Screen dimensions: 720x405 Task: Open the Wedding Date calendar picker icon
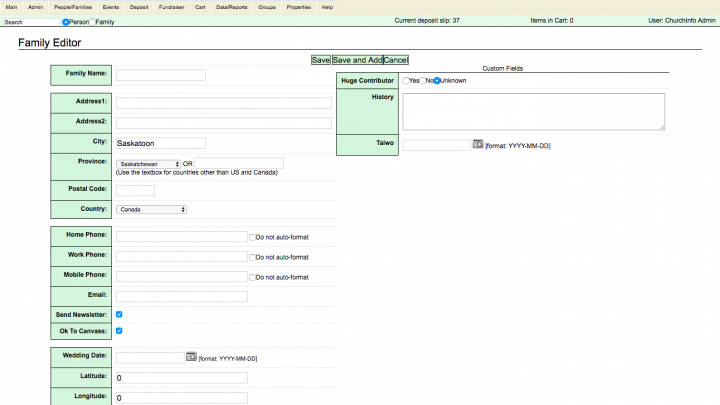(191, 357)
